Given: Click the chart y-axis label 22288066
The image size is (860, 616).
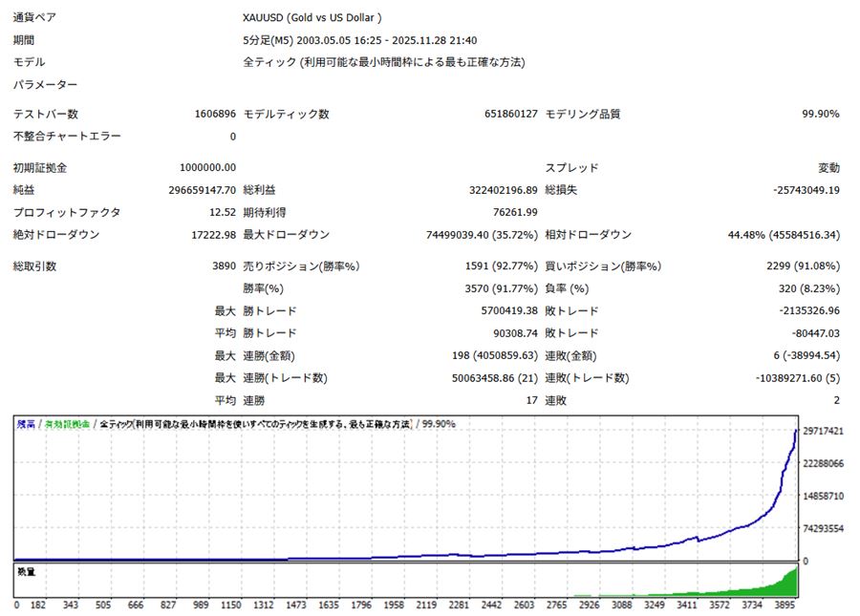Looking at the screenshot, I should point(823,463).
